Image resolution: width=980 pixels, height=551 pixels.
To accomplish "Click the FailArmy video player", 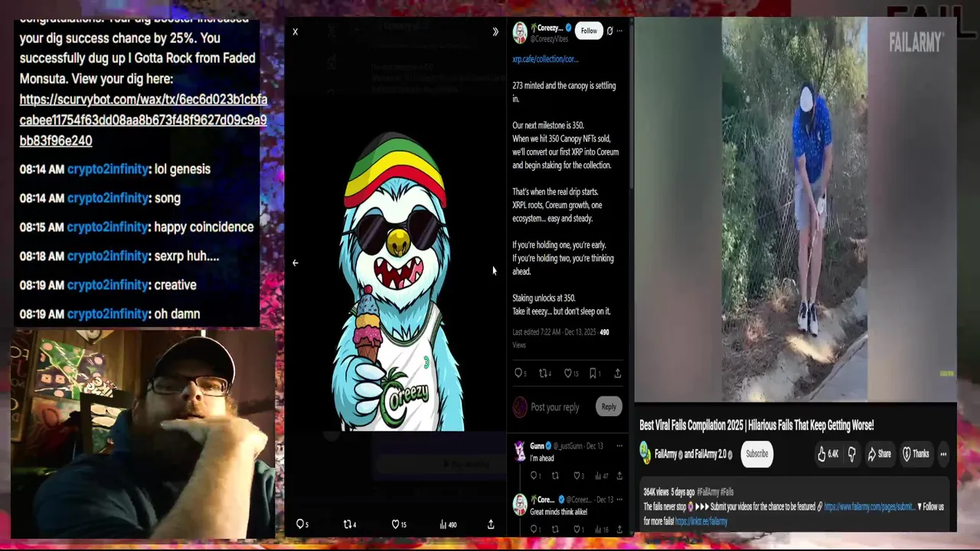I will (x=795, y=209).
